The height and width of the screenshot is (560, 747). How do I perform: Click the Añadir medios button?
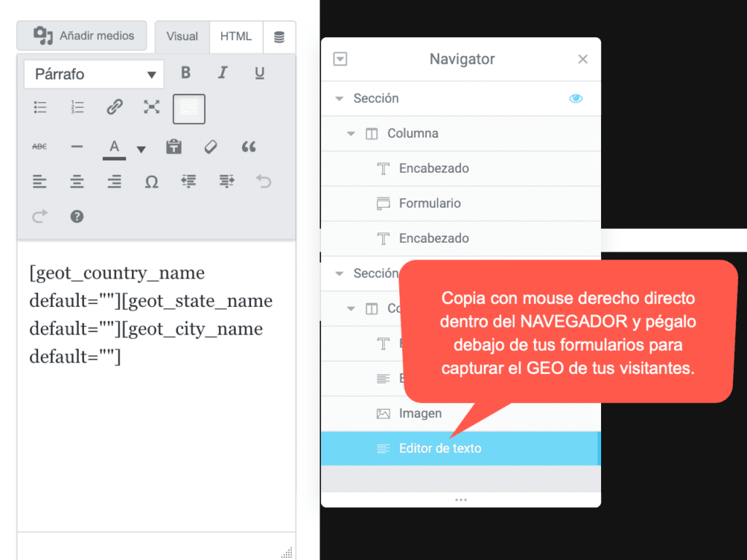pyautogui.click(x=82, y=35)
